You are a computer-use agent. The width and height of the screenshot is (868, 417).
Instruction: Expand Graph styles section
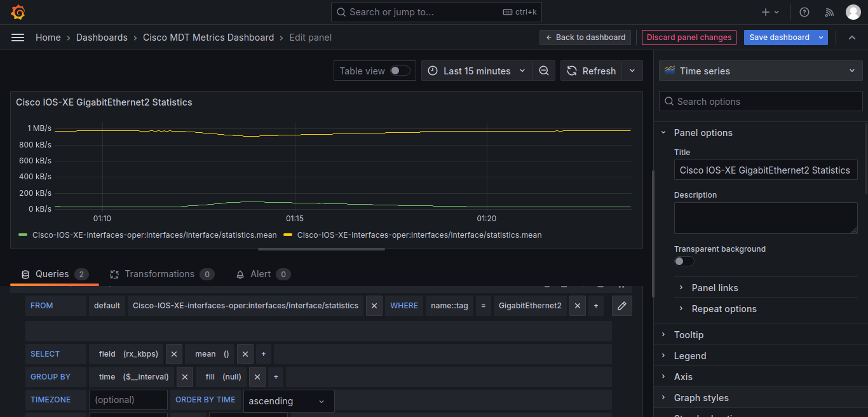[702, 398]
